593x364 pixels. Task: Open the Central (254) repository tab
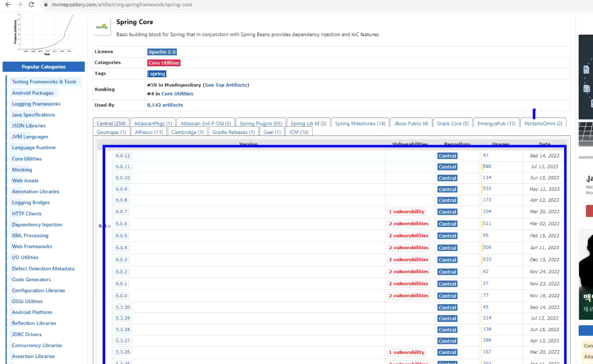tap(111, 123)
